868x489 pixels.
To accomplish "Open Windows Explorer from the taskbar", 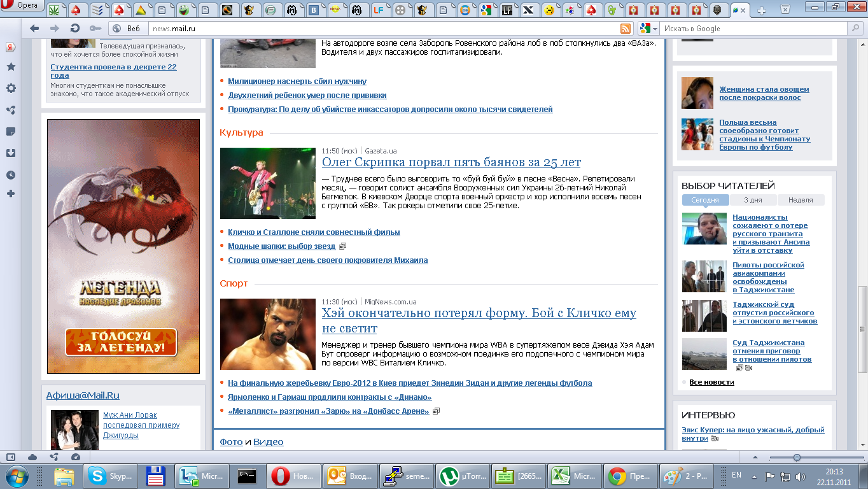I will (x=64, y=476).
